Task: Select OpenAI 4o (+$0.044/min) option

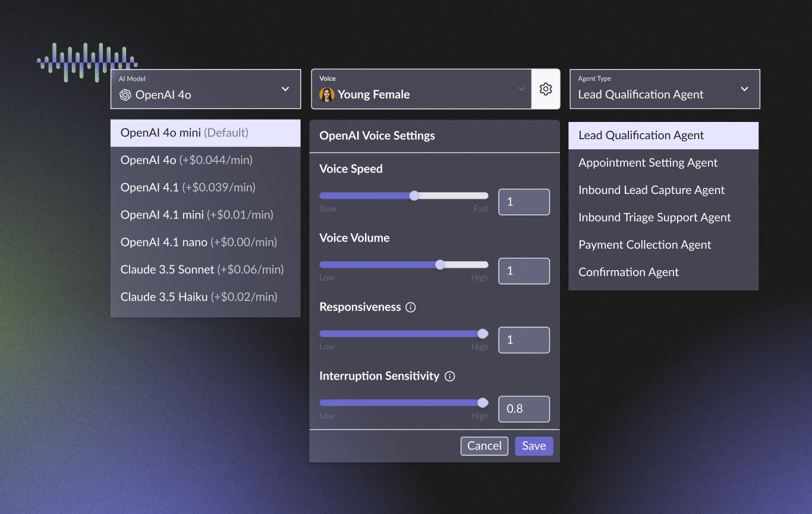Action: point(206,161)
